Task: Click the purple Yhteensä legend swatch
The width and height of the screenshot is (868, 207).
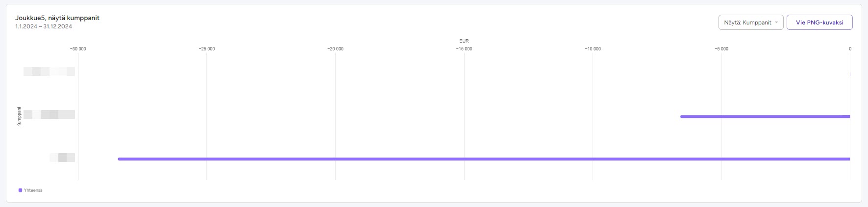Action: [x=20, y=190]
